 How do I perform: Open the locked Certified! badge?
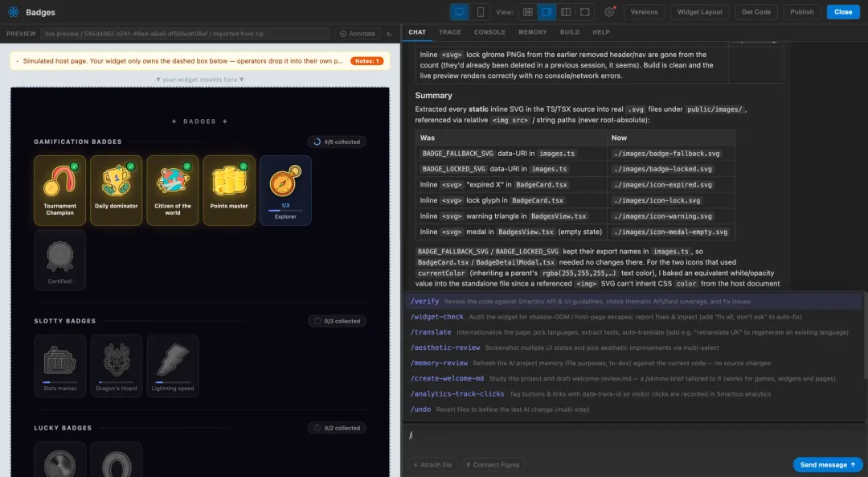[59, 260]
